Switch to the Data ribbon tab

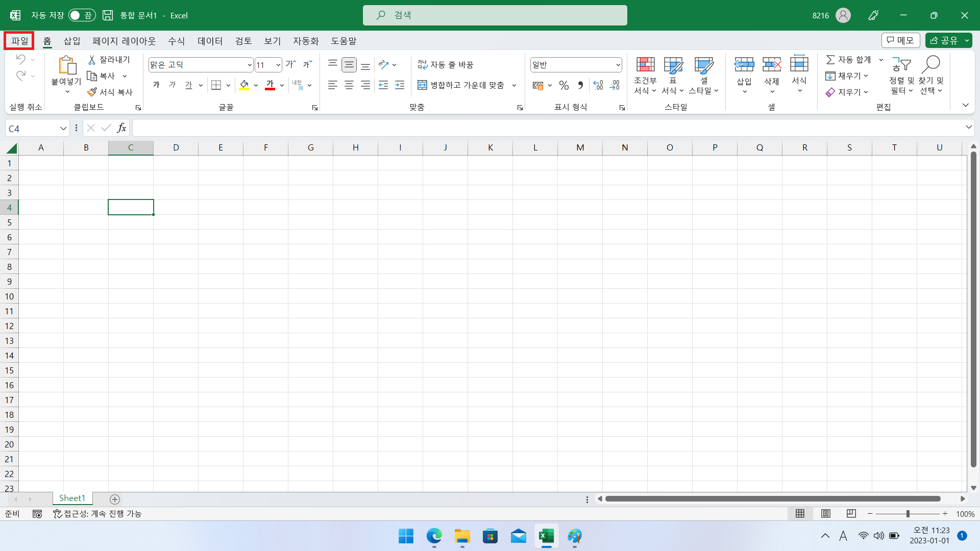pos(210,41)
